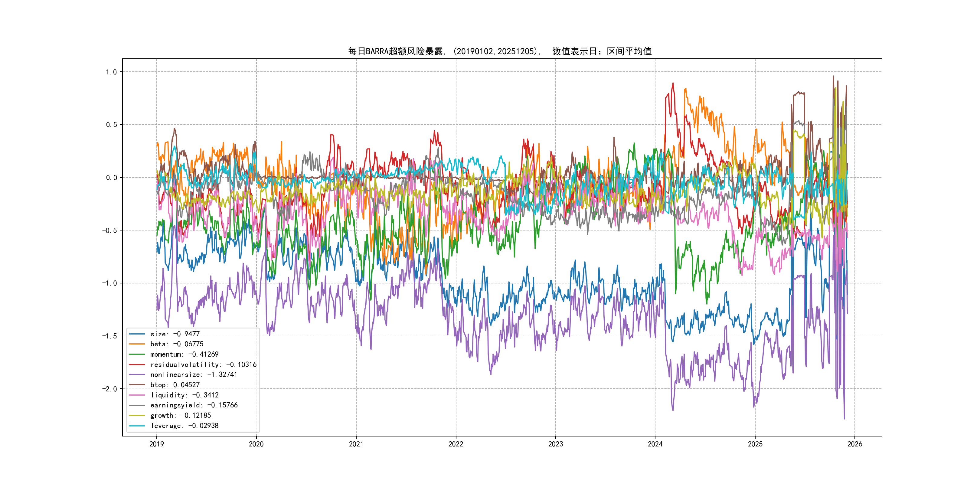This screenshot has width=980, height=490.
Task: Click the 2019 x-axis tick label
Action: coord(156,444)
